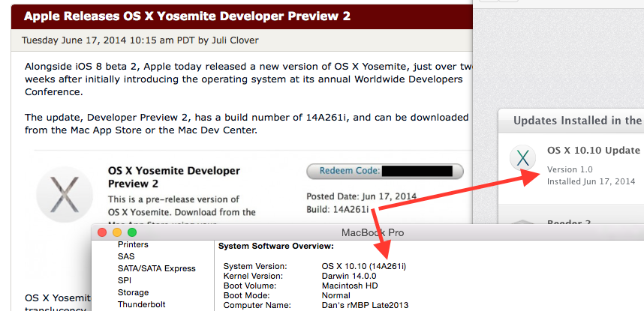Click the Posted Date: Jun 17, 2014 text

pos(362,196)
